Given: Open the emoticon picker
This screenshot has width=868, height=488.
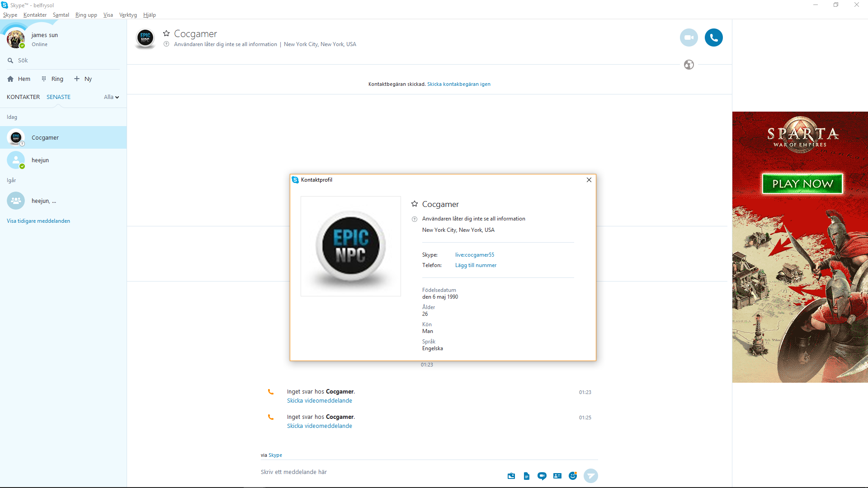Looking at the screenshot, I should click(x=573, y=476).
